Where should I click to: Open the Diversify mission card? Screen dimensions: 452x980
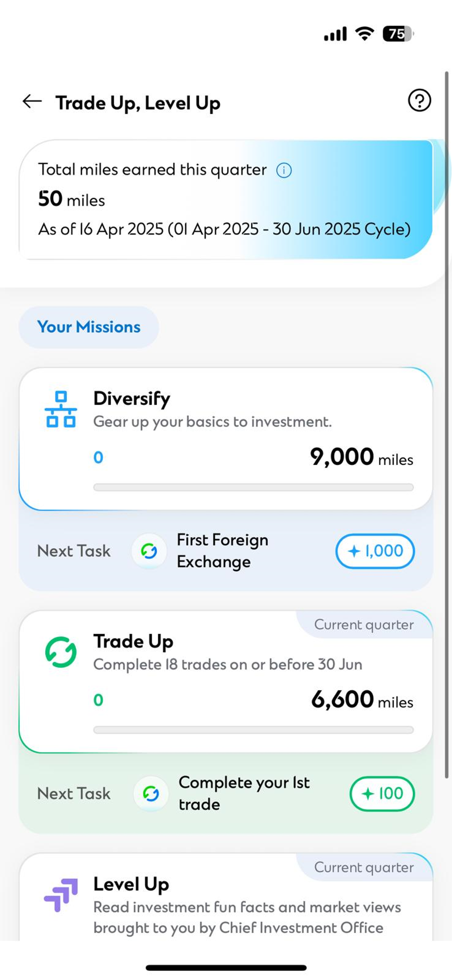pos(226,436)
